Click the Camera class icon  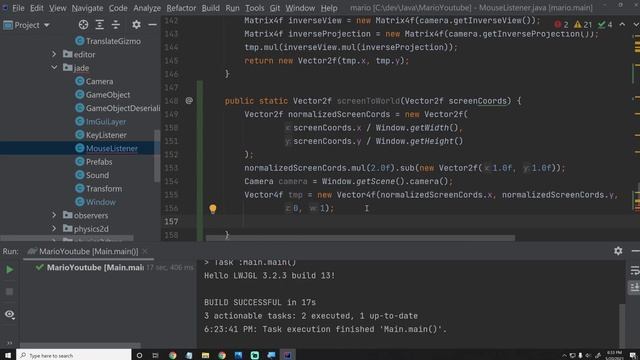point(80,81)
